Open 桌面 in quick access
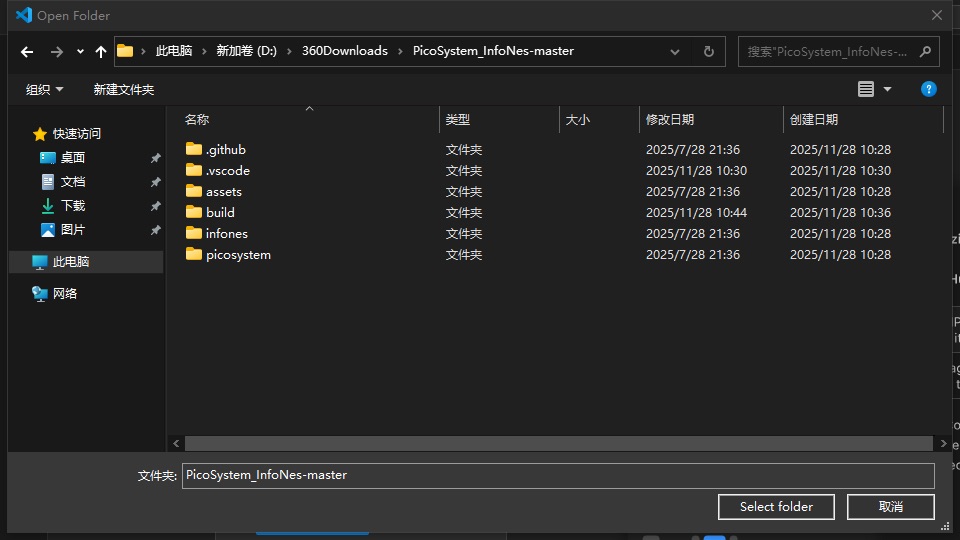960x540 pixels. [72, 157]
